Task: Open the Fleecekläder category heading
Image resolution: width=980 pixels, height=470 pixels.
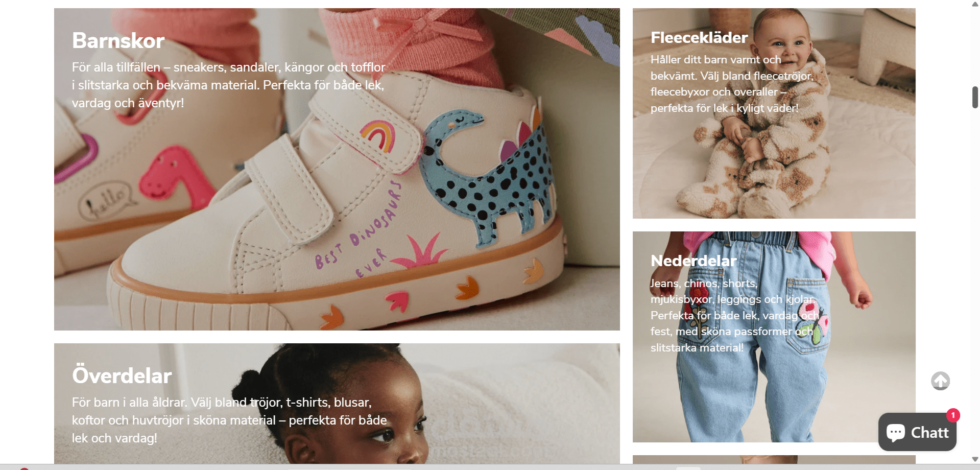Action: (699, 38)
